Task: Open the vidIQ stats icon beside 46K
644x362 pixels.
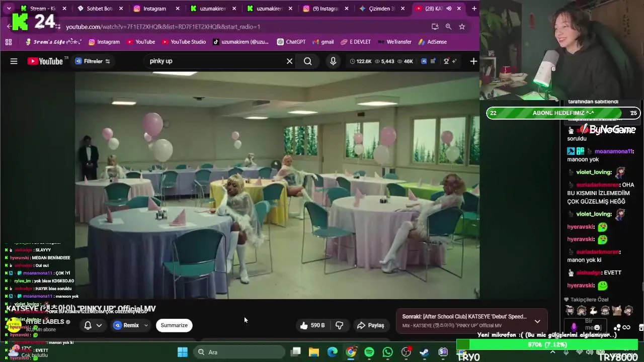Action: (424, 61)
